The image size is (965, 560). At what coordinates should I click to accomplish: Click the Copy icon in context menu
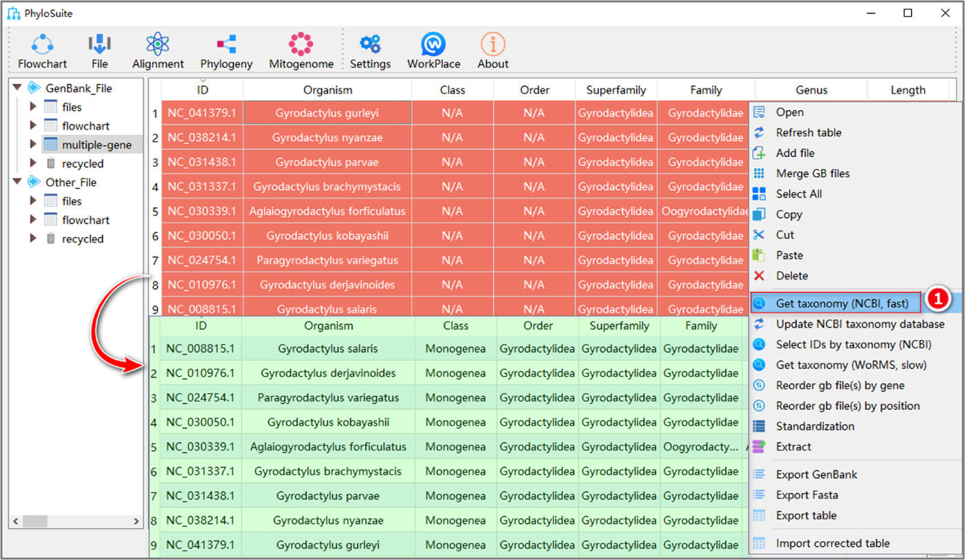(759, 214)
